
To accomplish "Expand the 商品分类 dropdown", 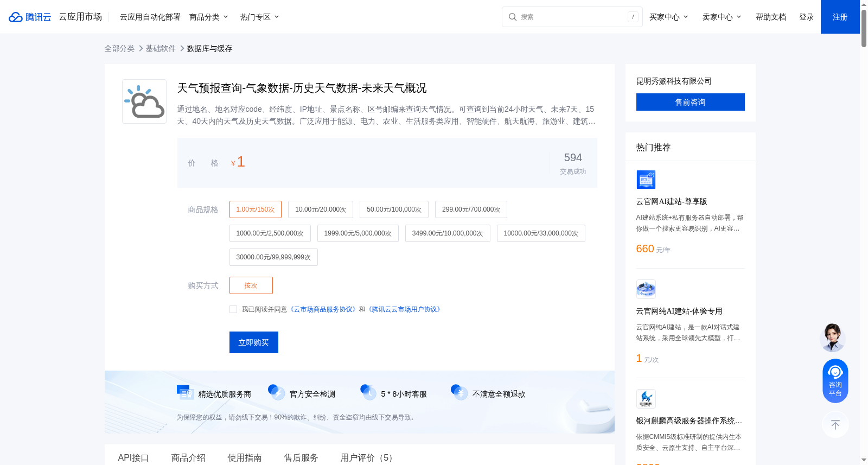I will point(209,17).
